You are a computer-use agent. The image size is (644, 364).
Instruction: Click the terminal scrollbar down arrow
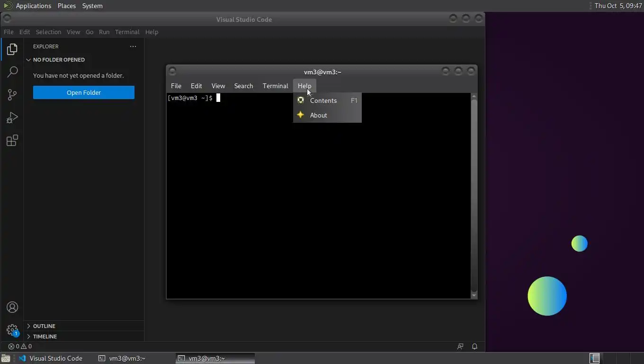pos(474,295)
